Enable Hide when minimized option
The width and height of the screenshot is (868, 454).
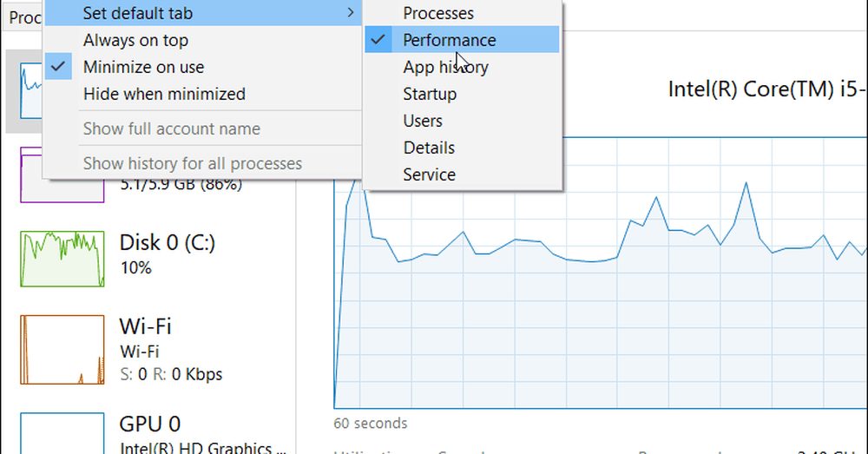(164, 94)
